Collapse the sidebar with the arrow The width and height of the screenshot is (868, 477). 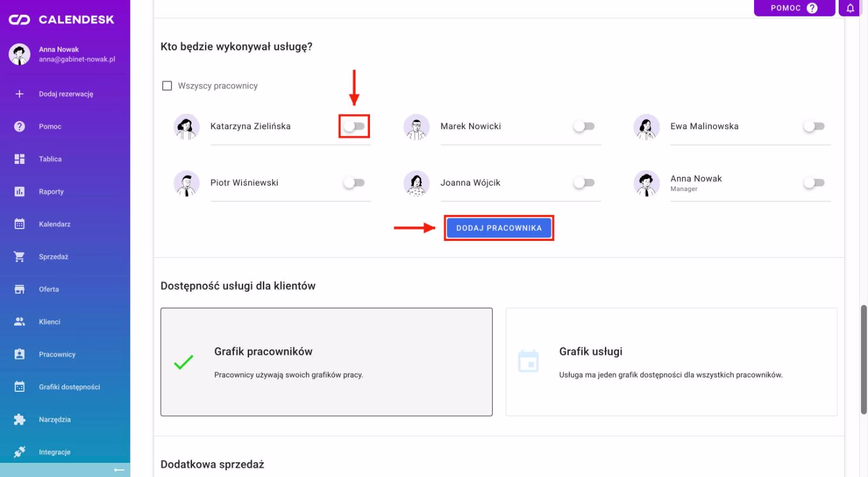(119, 470)
